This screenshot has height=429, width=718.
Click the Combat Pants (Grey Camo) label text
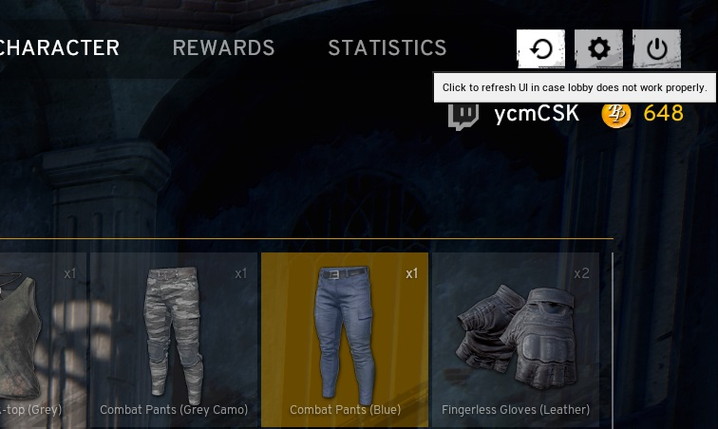(174, 409)
